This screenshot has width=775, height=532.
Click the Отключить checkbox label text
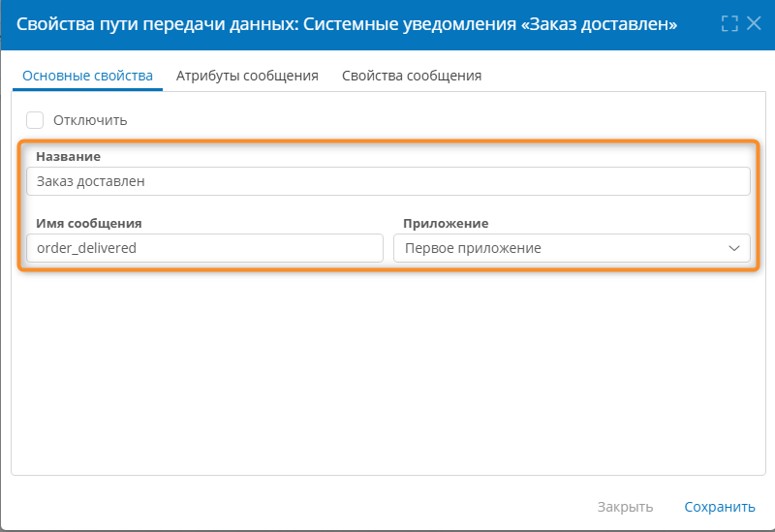point(90,120)
